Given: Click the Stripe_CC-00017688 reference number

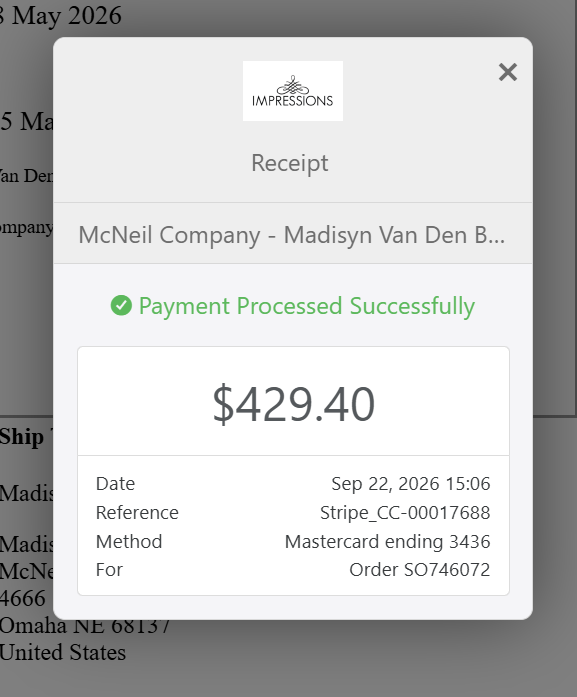Looking at the screenshot, I should coord(405,513).
